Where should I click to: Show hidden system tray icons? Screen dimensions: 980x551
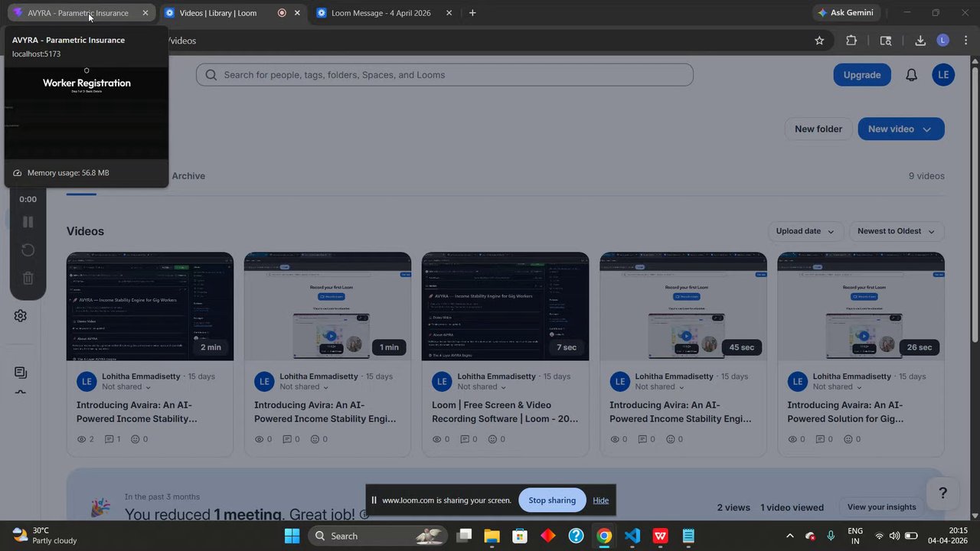pos(790,536)
